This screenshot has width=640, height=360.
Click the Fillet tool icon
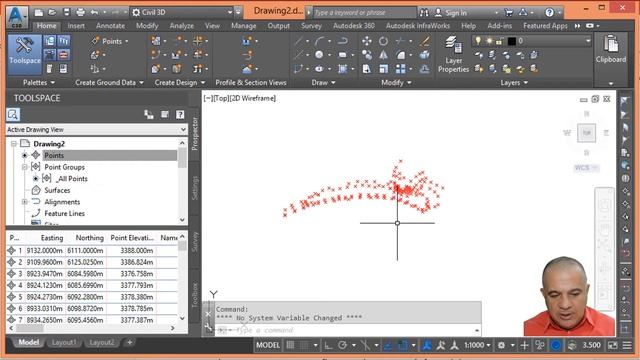click(x=400, y=55)
